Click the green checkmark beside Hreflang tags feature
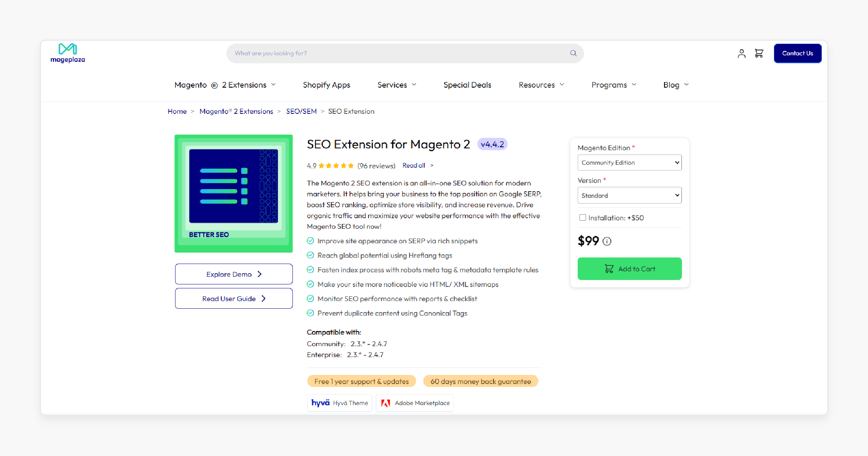The image size is (868, 456). coord(311,255)
